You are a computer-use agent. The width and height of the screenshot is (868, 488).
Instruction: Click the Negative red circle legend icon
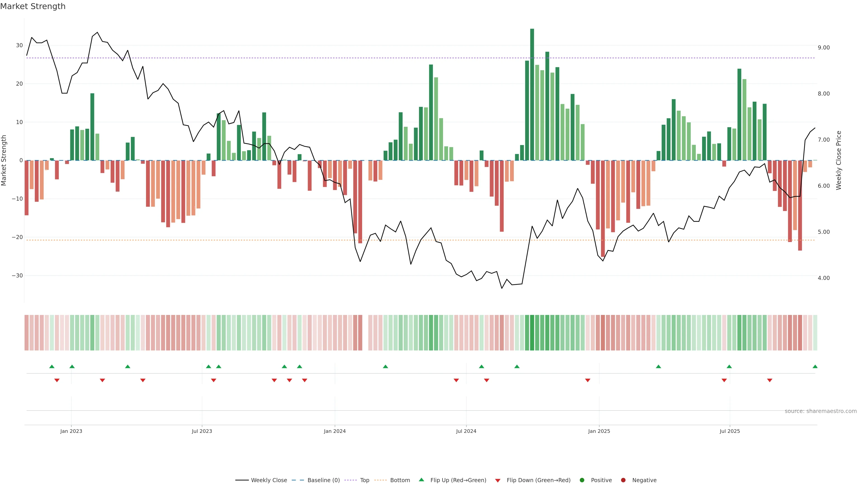click(623, 480)
